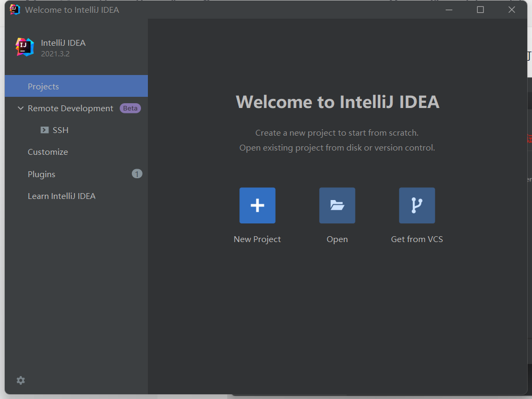The width and height of the screenshot is (532, 399).
Task: Click 'Create a new project to start from scratch.'
Action: click(x=337, y=132)
